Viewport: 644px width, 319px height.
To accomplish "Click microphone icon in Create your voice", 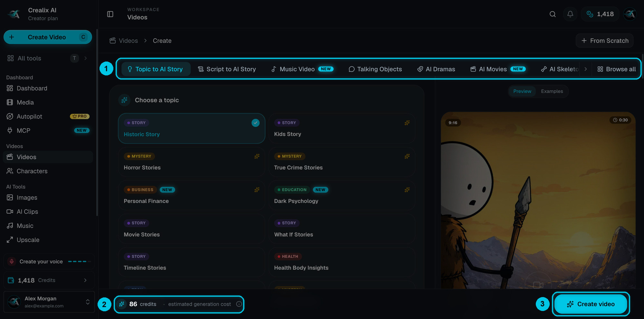I will coord(12,261).
